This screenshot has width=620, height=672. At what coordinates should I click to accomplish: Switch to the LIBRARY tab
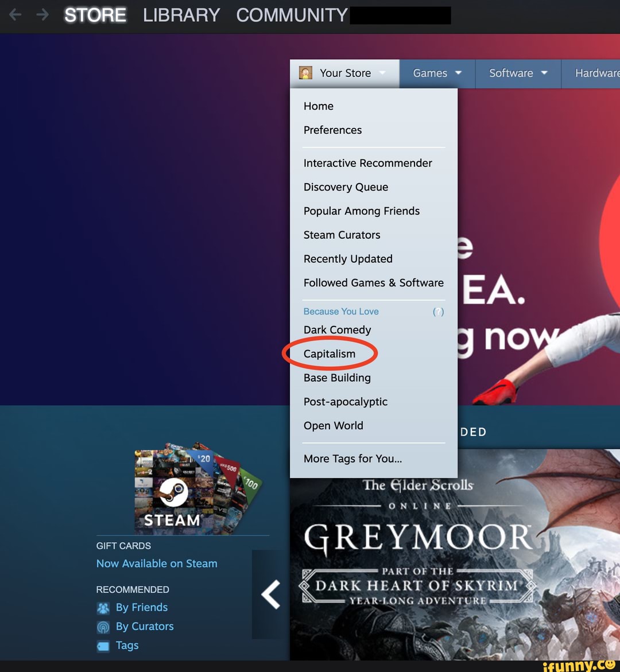[x=181, y=15]
